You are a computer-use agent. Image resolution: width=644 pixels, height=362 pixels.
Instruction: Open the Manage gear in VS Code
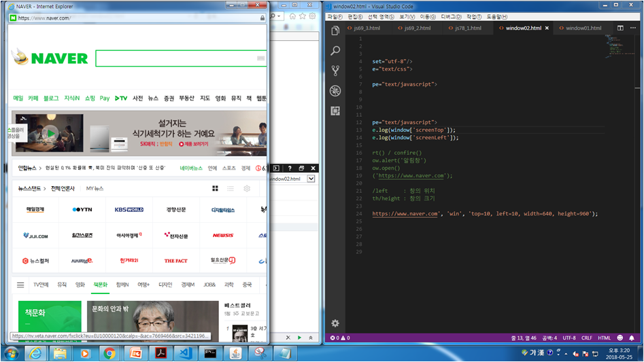click(335, 323)
